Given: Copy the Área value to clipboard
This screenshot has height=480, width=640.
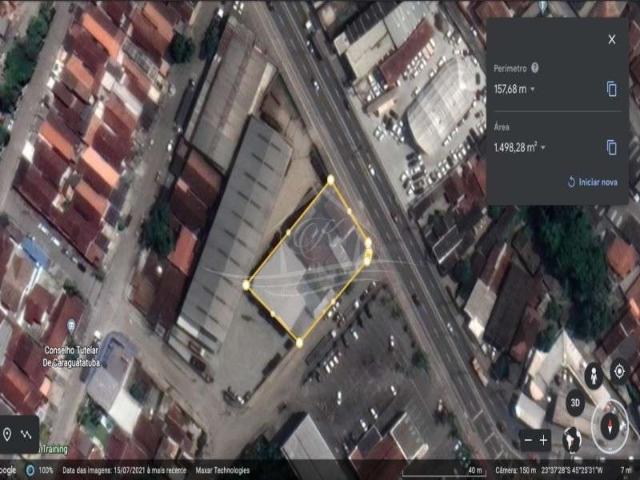Looking at the screenshot, I should click(611, 147).
